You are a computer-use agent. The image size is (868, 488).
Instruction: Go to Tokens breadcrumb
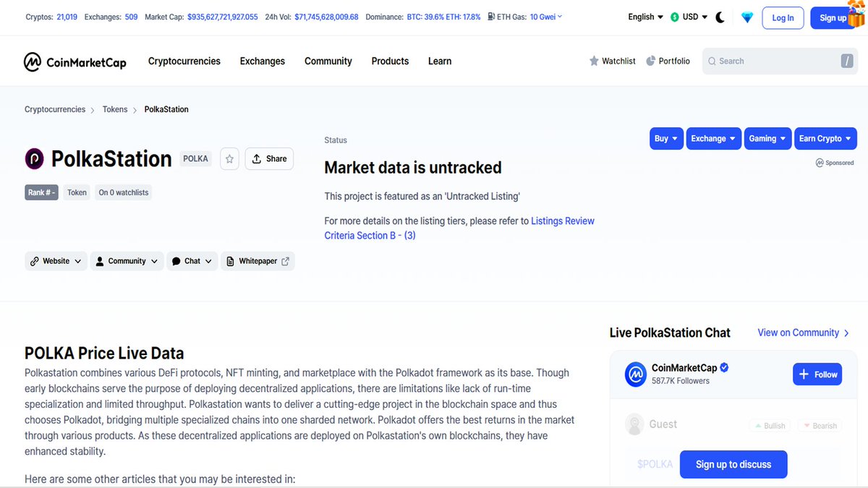coord(115,109)
